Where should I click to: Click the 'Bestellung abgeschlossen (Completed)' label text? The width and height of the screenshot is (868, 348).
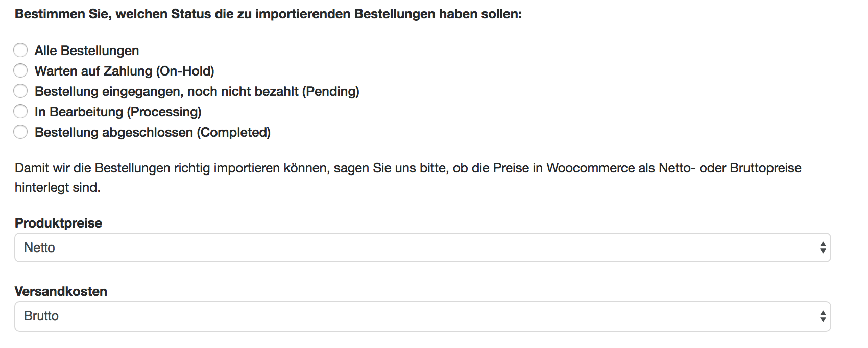pos(152,132)
